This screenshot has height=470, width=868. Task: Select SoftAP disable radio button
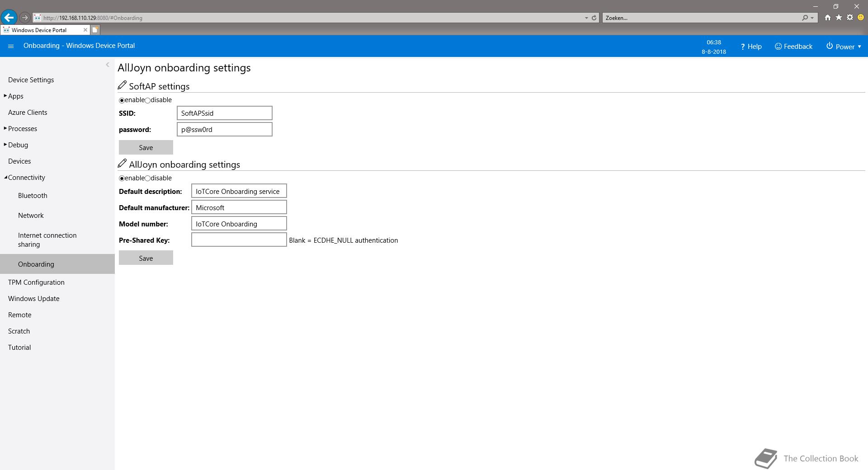147,100
